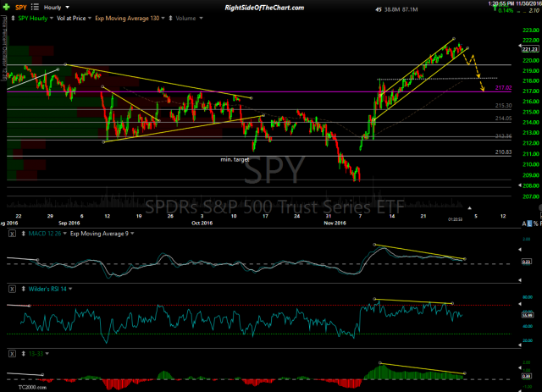Click the 221.23 current price label
The width and height of the screenshot is (542, 392).
coord(530,49)
